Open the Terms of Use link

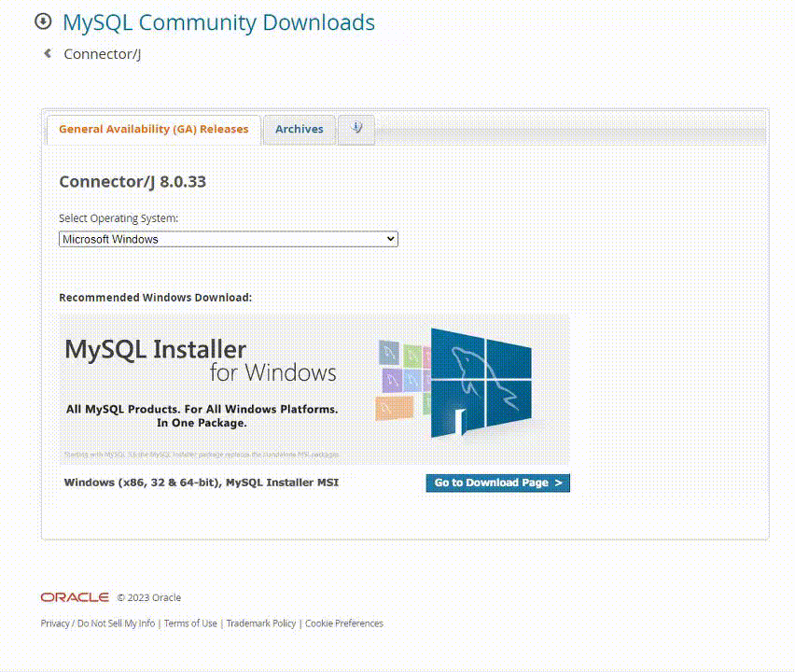tap(190, 623)
